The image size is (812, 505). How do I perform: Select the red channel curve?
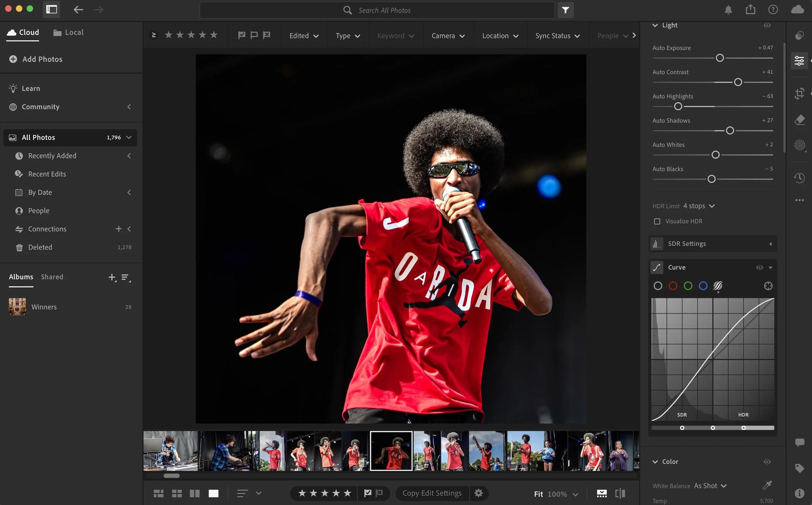pyautogui.click(x=673, y=286)
